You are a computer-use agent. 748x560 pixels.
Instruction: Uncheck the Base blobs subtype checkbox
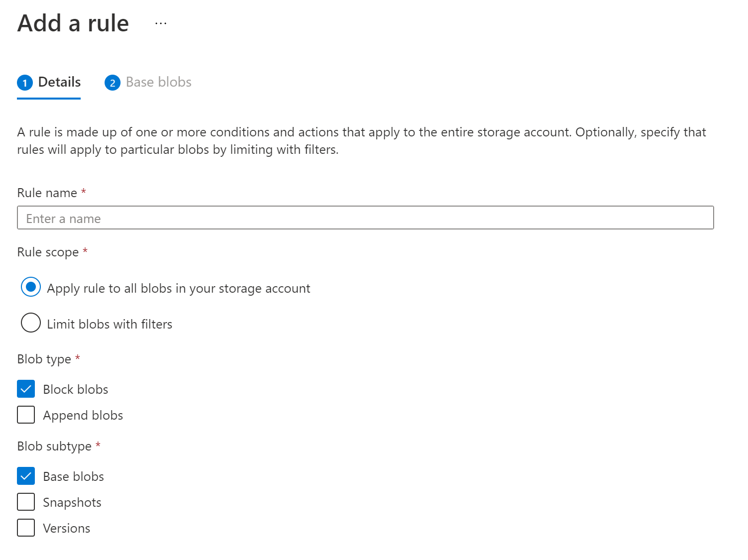[x=26, y=476]
